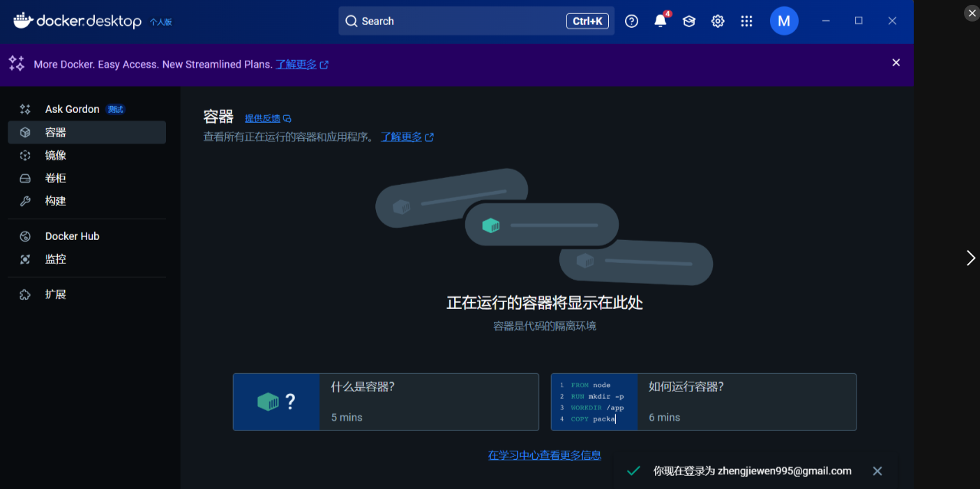Click the Dockerfile code snippet thumbnail

click(594, 402)
